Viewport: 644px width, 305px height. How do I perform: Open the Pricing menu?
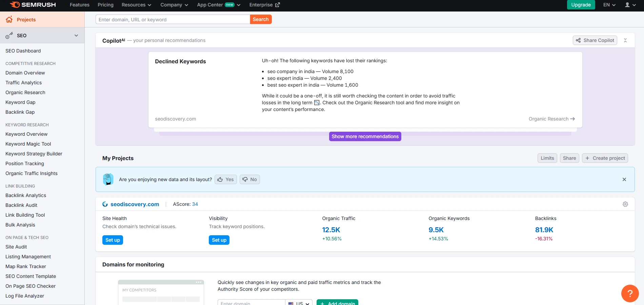pos(105,5)
